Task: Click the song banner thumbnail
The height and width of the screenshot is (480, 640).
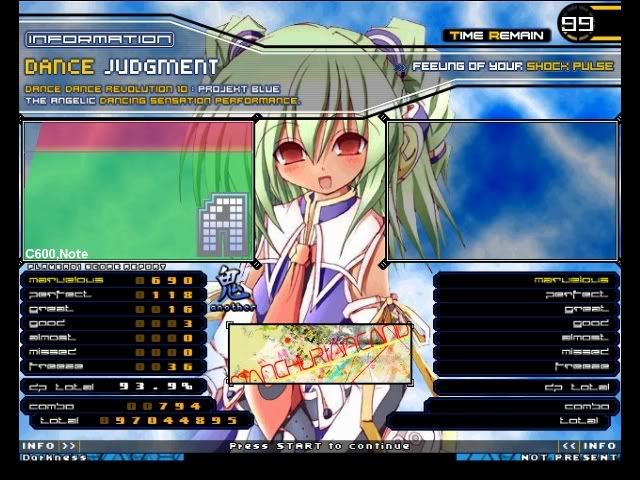Action: (x=320, y=355)
